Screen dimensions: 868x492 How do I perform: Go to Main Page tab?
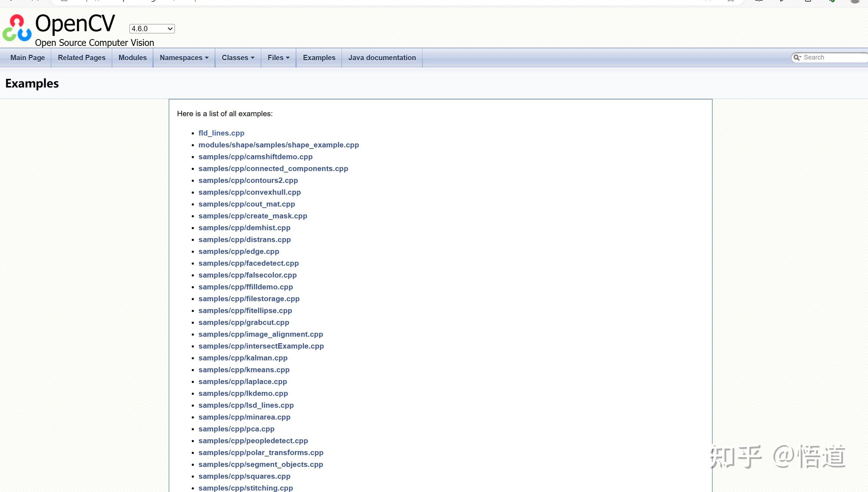(28, 58)
